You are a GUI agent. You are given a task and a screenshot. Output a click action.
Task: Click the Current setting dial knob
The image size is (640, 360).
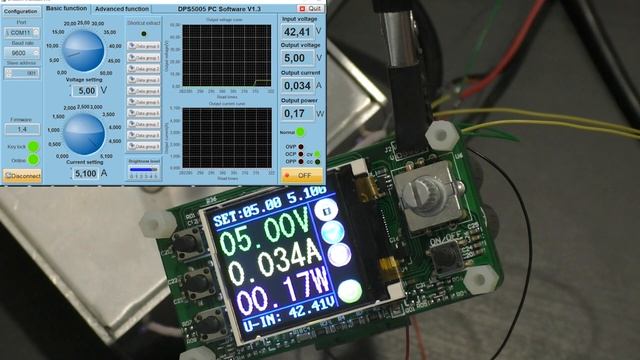click(x=84, y=134)
